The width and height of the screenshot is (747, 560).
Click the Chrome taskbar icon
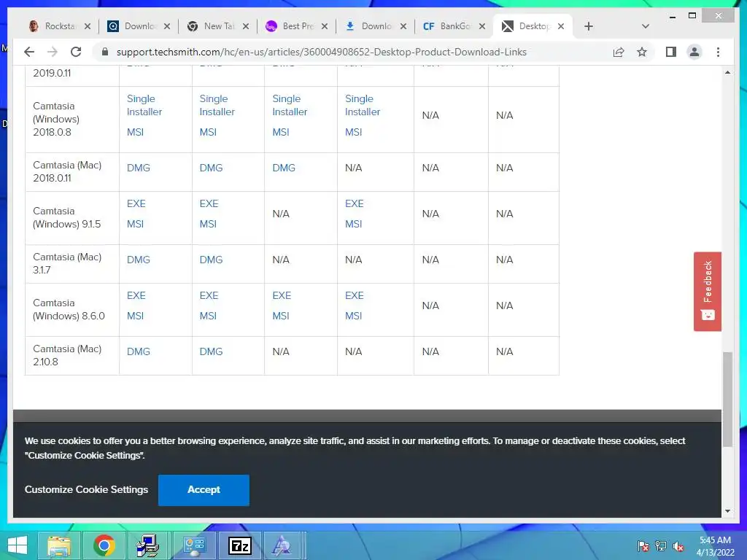pyautogui.click(x=104, y=545)
